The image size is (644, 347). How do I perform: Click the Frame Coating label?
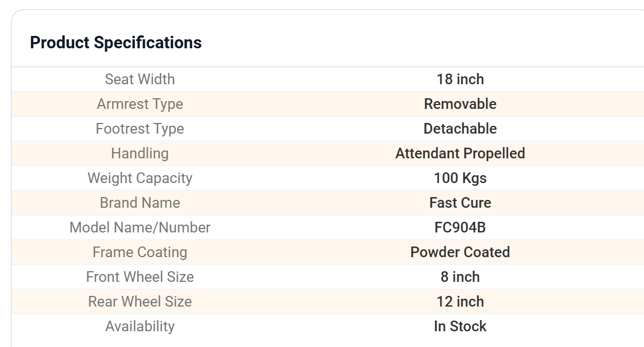click(x=140, y=252)
